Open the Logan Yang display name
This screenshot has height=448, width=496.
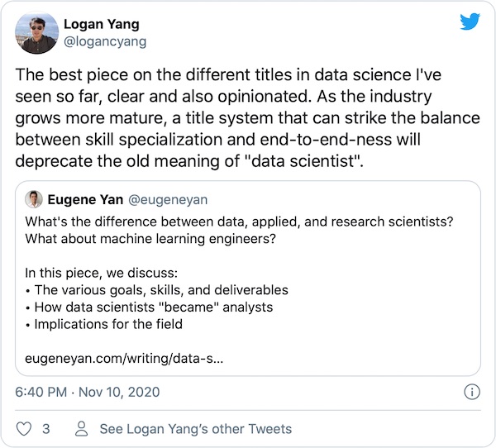(103, 24)
